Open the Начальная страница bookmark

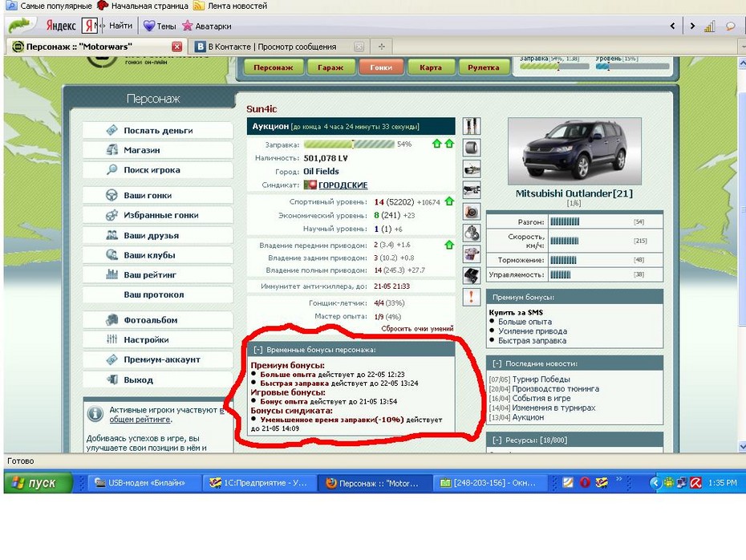point(142,6)
